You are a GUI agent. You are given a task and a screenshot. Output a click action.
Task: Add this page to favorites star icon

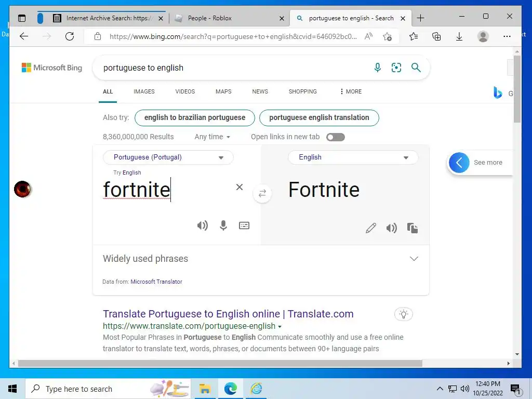click(x=387, y=36)
